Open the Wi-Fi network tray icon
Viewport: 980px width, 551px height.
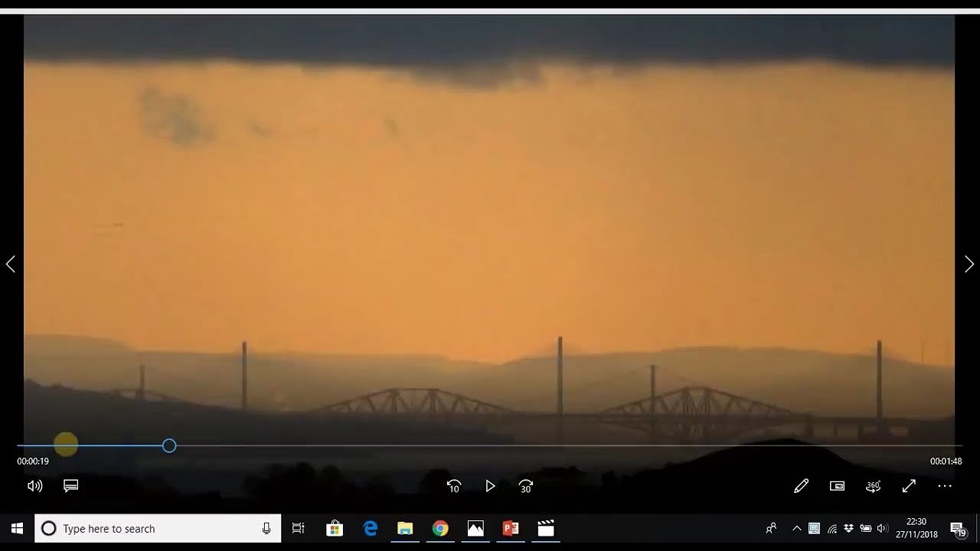832,529
